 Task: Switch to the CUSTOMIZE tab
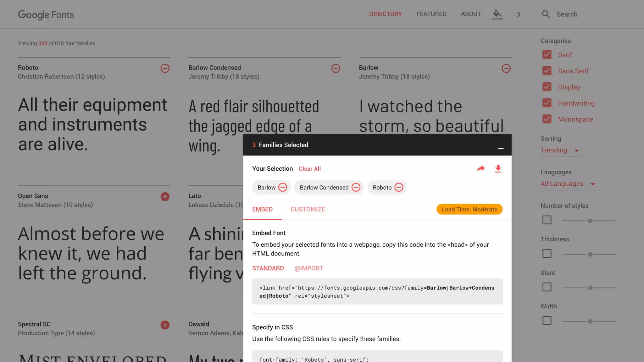click(308, 210)
